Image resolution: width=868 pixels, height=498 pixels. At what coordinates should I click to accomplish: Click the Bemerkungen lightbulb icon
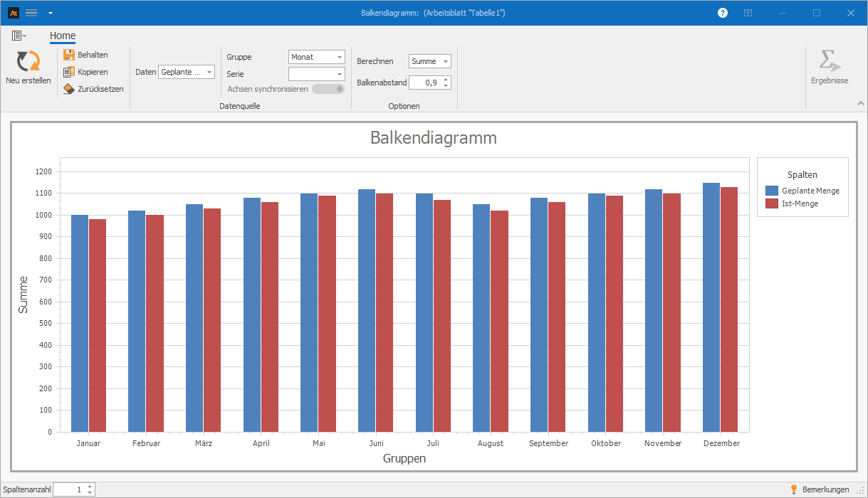click(794, 489)
